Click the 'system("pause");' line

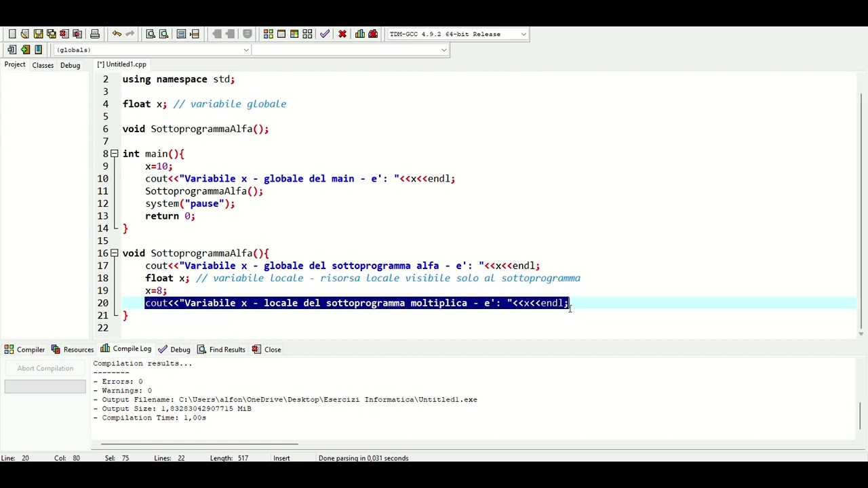190,203
